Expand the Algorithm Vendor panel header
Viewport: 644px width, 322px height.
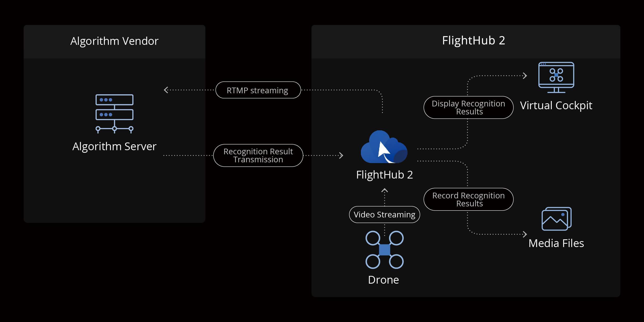[114, 41]
